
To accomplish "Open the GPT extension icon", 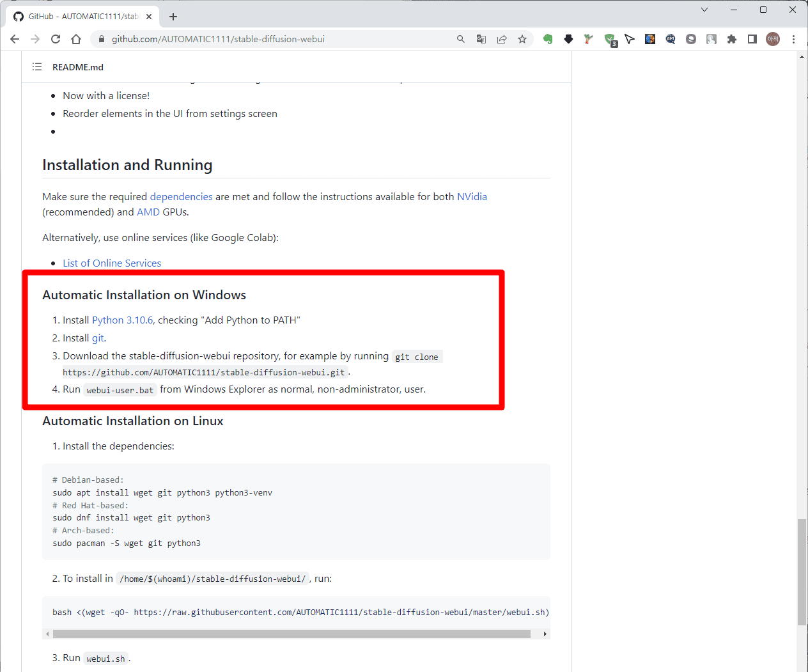I will pyautogui.click(x=671, y=39).
